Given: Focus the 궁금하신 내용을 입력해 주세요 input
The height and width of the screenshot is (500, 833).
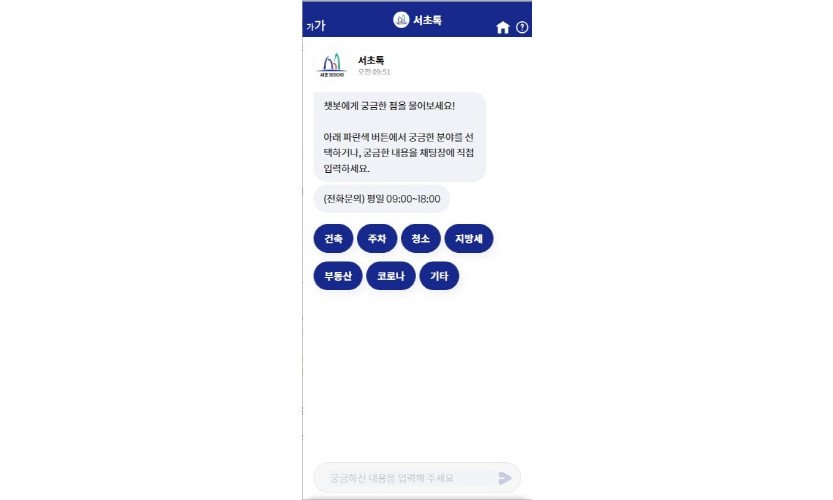Looking at the screenshot, I should tap(407, 478).
